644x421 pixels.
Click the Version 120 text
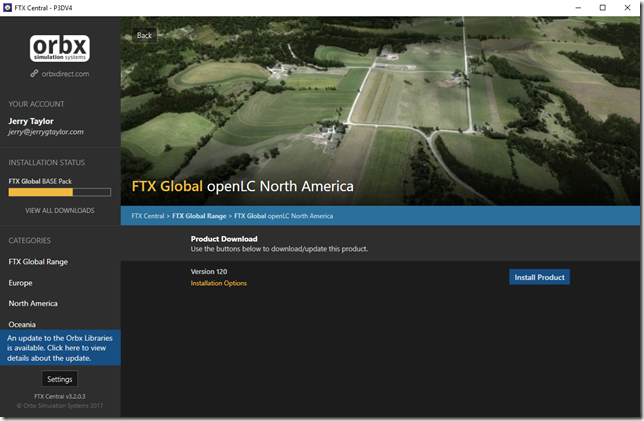pos(209,271)
